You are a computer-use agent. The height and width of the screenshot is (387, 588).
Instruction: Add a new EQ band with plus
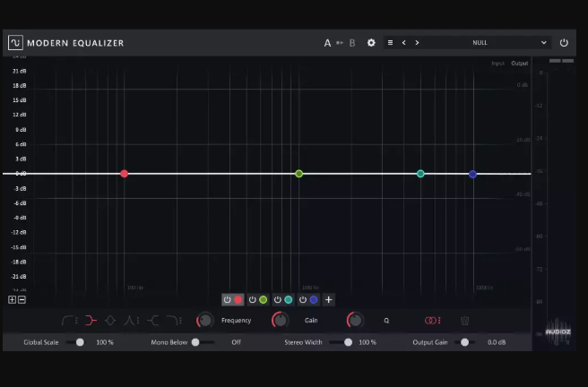pos(329,300)
